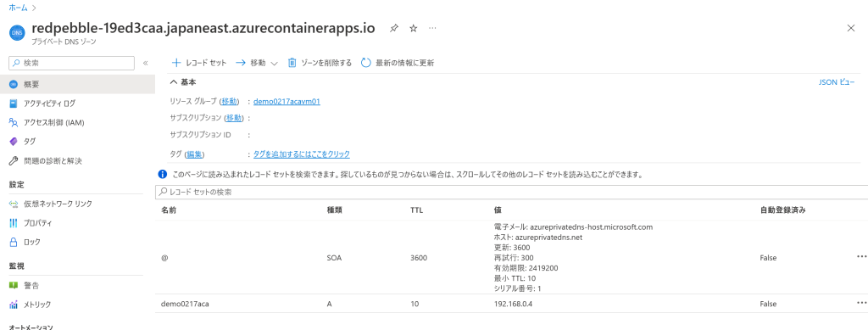Open resource group demo0217acavm01
Screen dimensions: 868x330
coord(287,101)
